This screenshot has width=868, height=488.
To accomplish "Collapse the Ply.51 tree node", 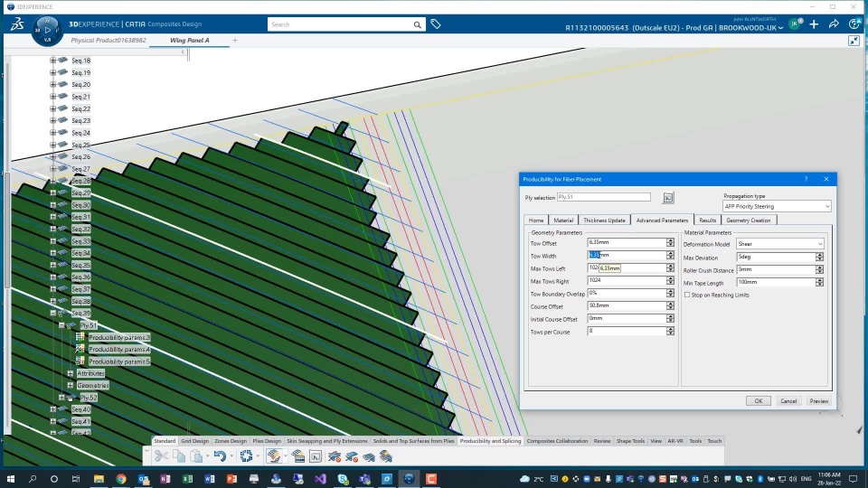I will click(x=61, y=325).
